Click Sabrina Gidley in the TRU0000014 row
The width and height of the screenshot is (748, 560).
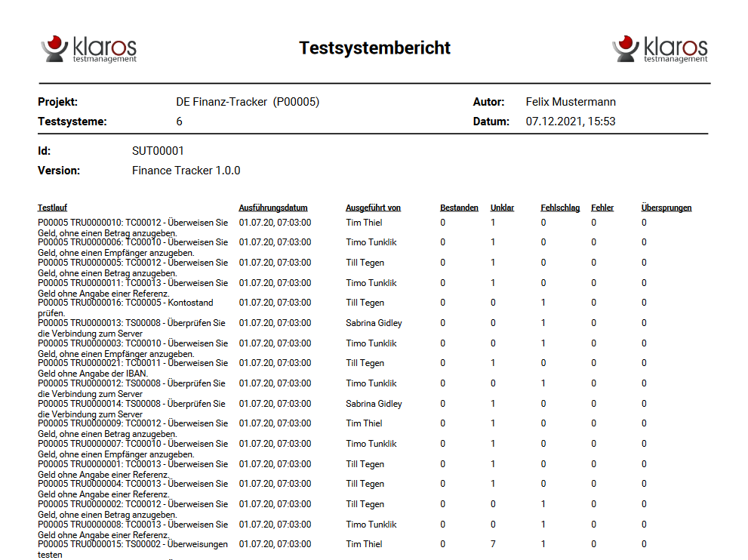pos(374,404)
